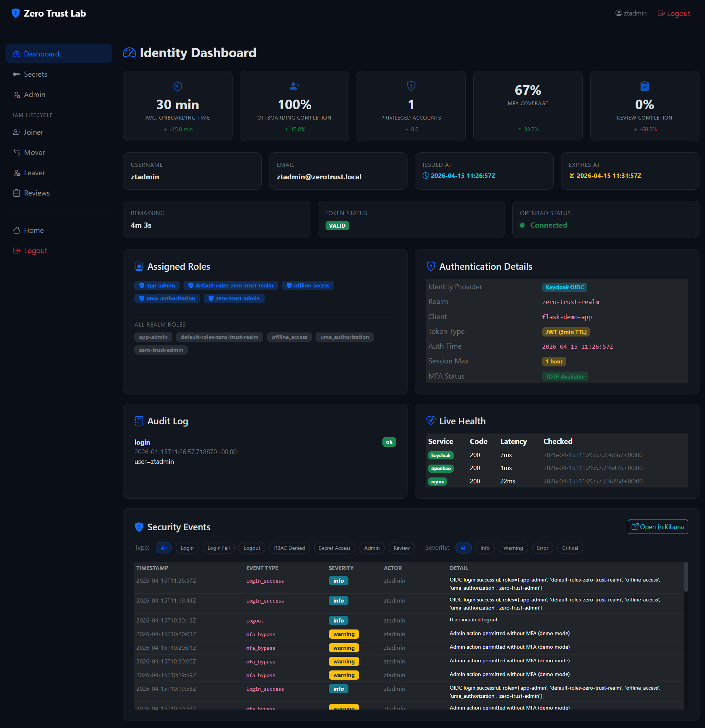Click the Authentication Details shield icon
705x728 pixels.
tap(431, 266)
